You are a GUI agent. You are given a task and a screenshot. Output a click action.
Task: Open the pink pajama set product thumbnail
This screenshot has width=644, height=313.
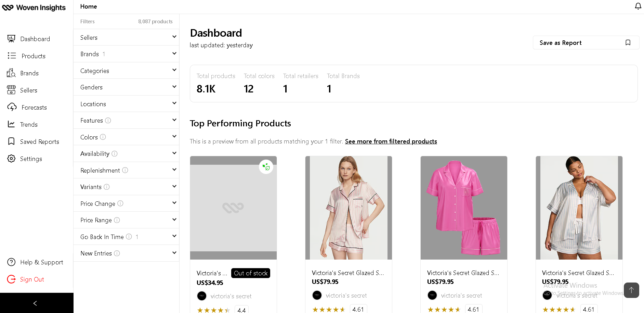pos(464,208)
